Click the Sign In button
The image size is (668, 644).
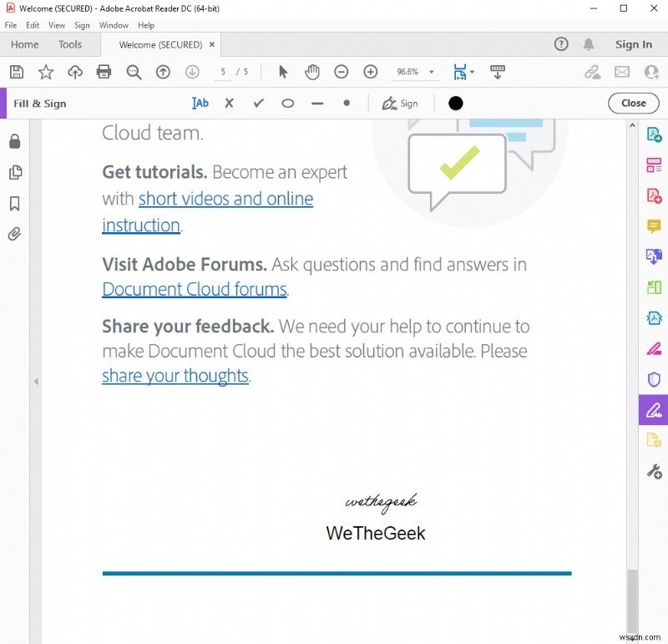click(634, 44)
